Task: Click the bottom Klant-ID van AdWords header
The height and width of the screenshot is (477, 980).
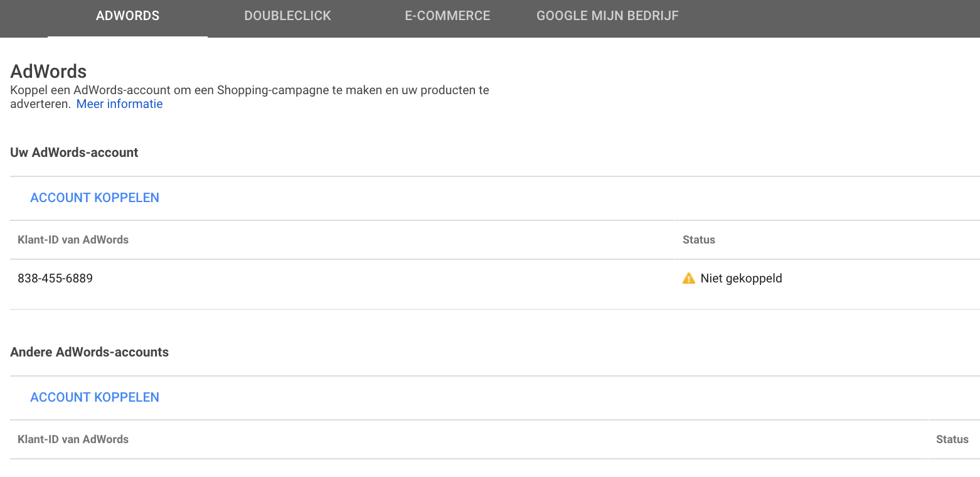Action: pos(73,439)
